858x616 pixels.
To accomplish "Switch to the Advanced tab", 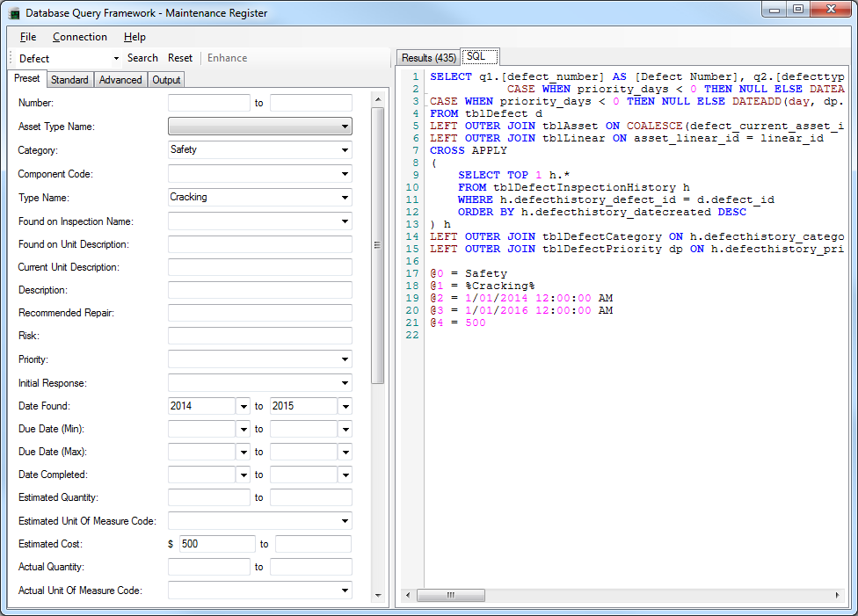I will [120, 80].
